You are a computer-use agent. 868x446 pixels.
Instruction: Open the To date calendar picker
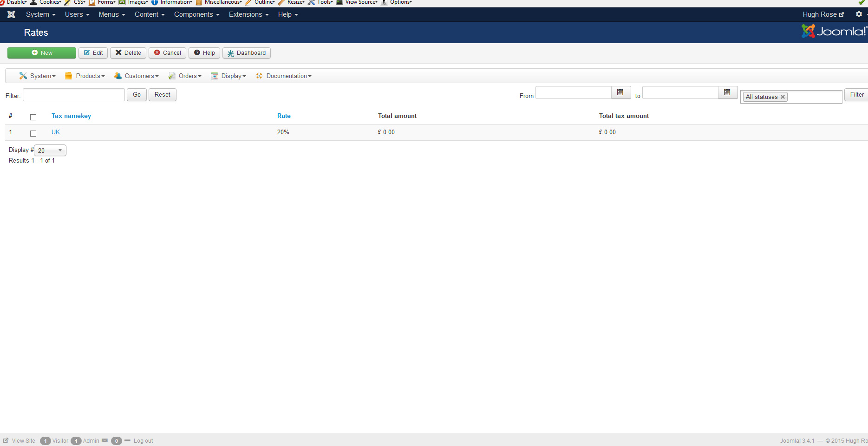pos(728,92)
